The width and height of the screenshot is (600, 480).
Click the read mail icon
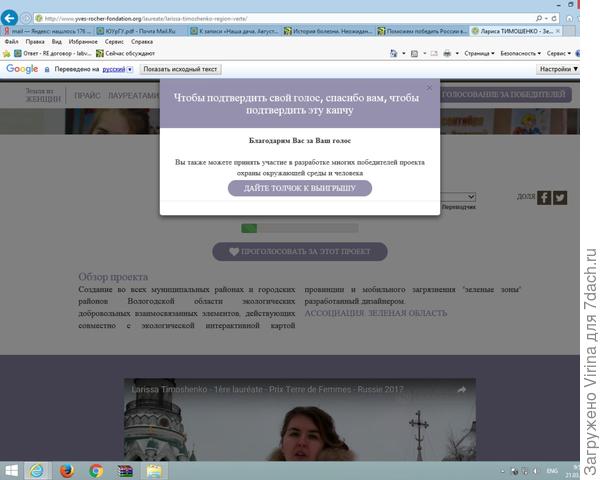pyautogui.click(x=434, y=54)
